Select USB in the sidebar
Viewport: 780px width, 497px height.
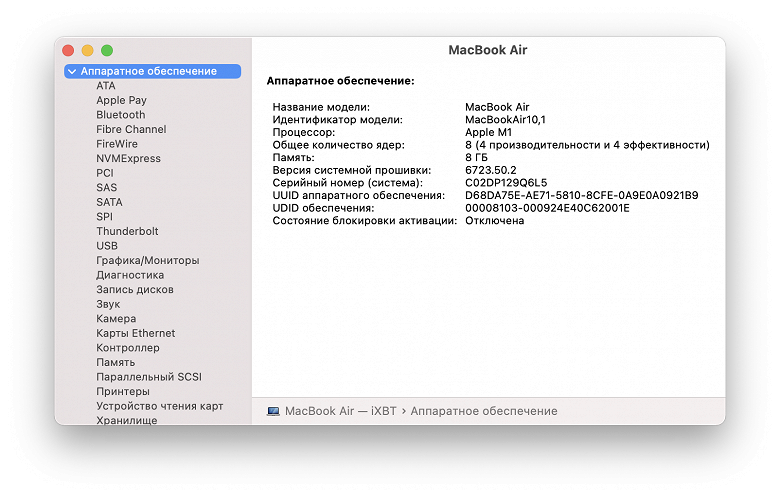click(x=107, y=246)
